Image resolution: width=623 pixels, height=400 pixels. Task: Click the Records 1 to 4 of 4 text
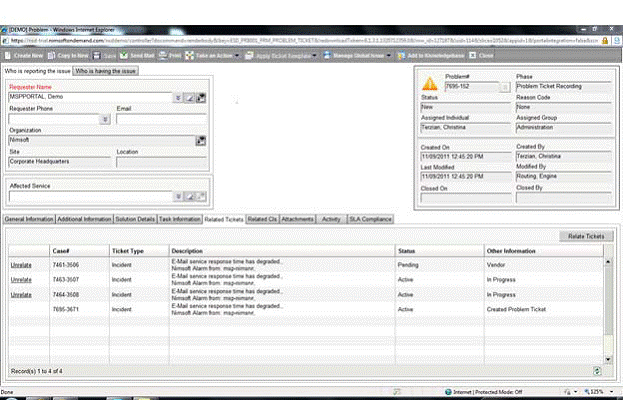tap(37, 371)
